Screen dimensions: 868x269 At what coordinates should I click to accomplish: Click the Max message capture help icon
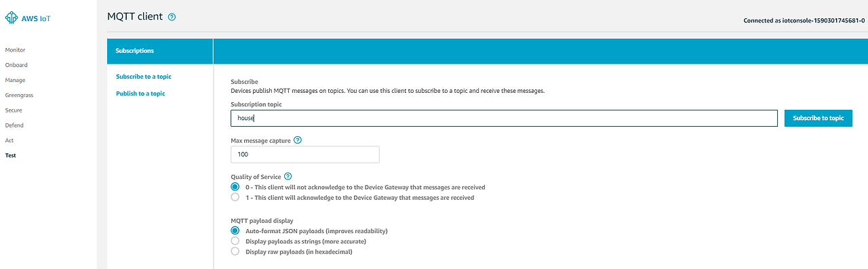coord(298,140)
